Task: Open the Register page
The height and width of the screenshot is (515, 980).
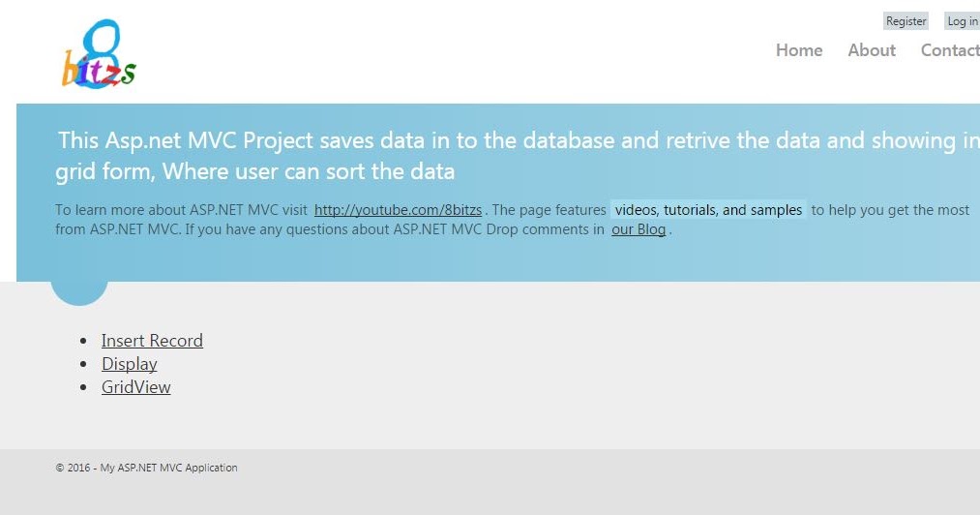Action: (x=906, y=21)
